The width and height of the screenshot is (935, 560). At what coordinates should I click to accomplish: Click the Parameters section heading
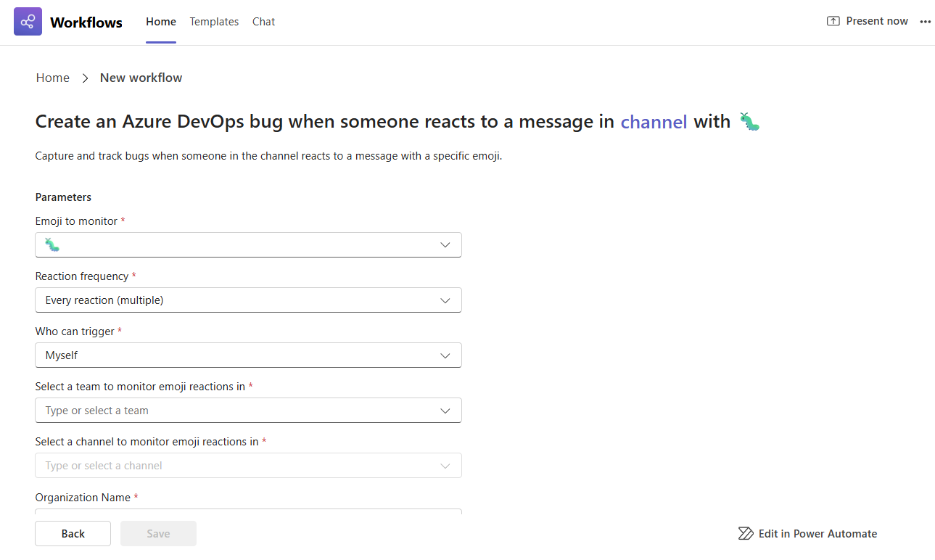(x=63, y=197)
